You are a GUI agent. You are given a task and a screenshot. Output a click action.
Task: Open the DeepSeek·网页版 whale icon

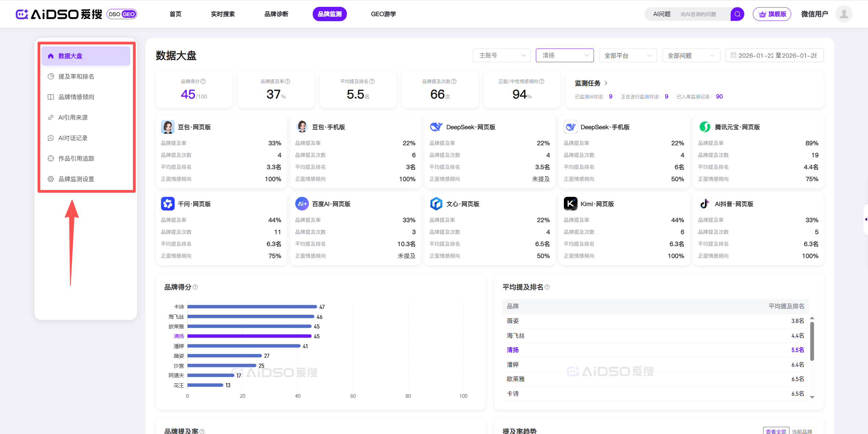click(x=436, y=127)
